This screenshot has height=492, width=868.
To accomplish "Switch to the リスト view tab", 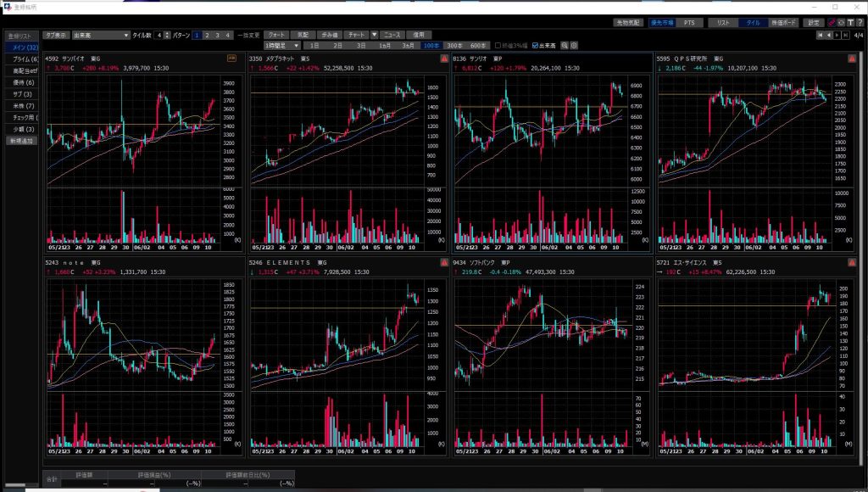I will pos(723,23).
